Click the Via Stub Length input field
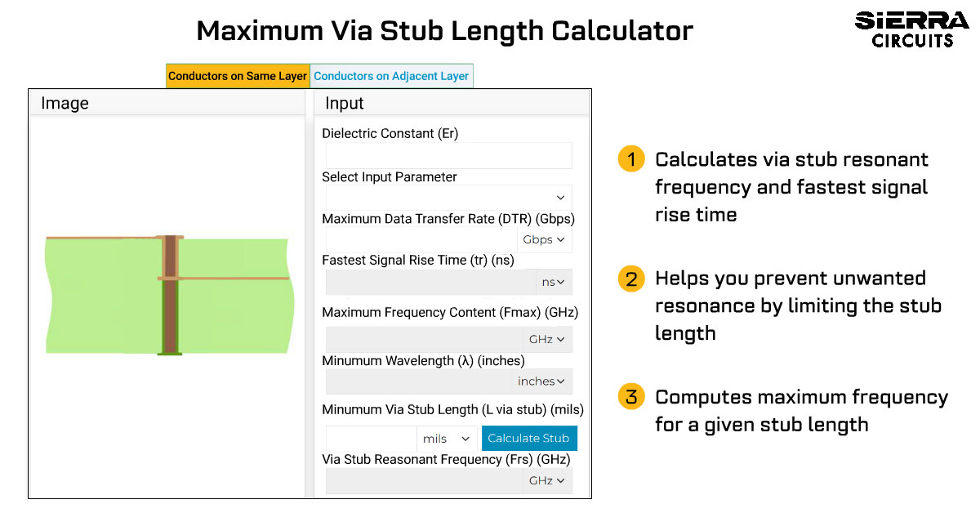980x513 pixels. point(371,439)
